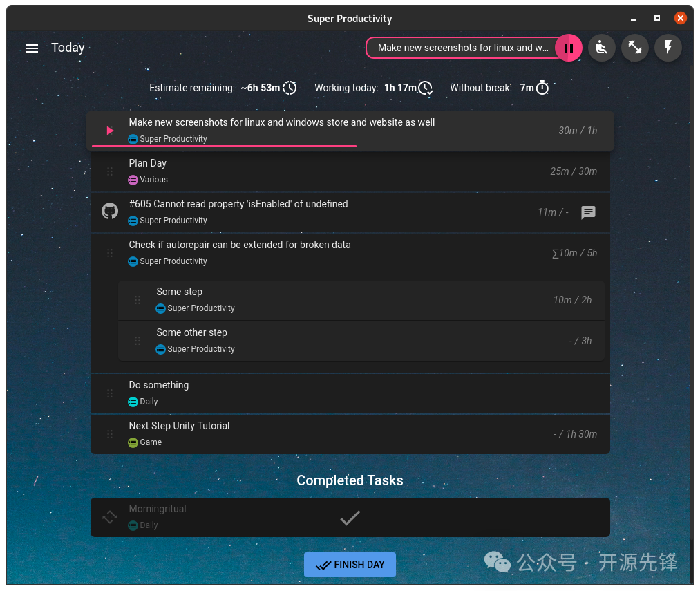Click the Daily tag under Do something

[x=143, y=402]
